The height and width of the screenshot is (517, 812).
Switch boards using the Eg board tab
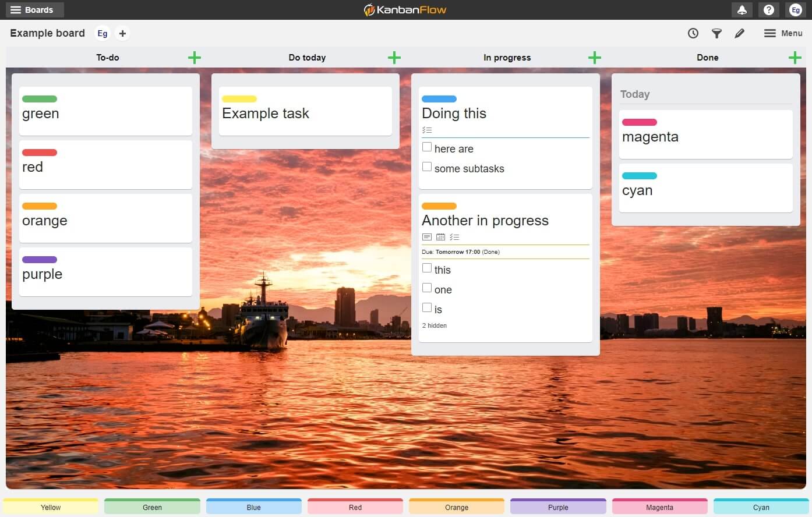[103, 33]
